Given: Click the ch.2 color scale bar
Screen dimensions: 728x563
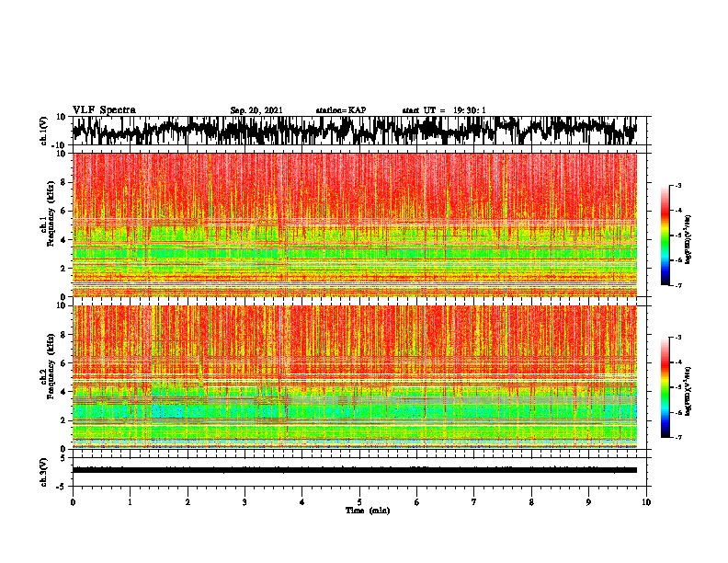Looking at the screenshot, I should click(x=665, y=387).
